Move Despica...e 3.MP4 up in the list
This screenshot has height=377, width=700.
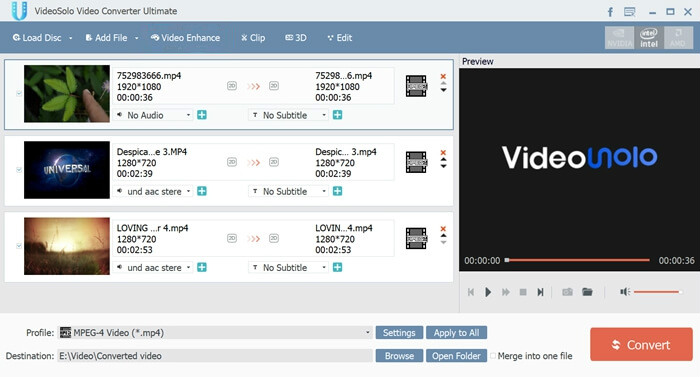(x=443, y=159)
